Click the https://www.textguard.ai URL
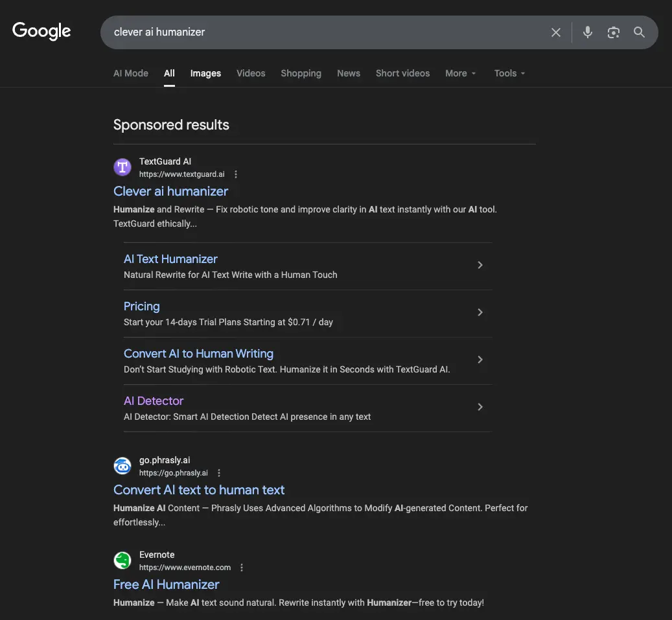The width and height of the screenshot is (672, 620). [x=181, y=174]
